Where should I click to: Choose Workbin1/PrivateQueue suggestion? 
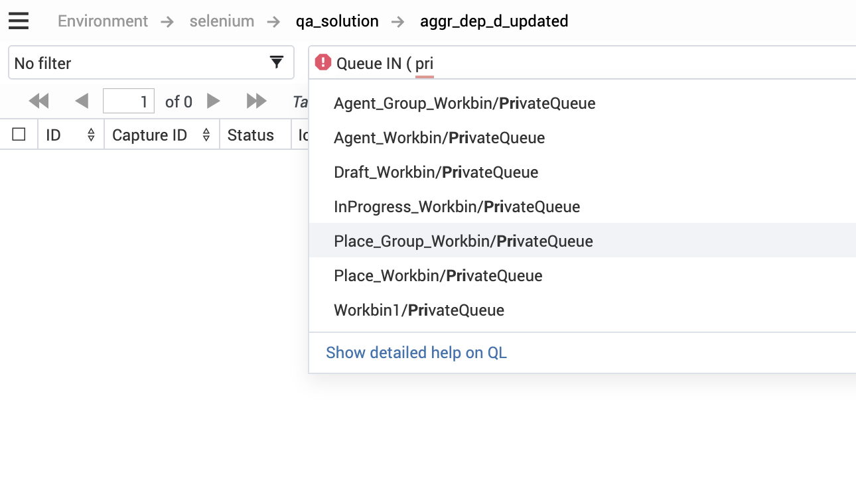pyautogui.click(x=419, y=310)
